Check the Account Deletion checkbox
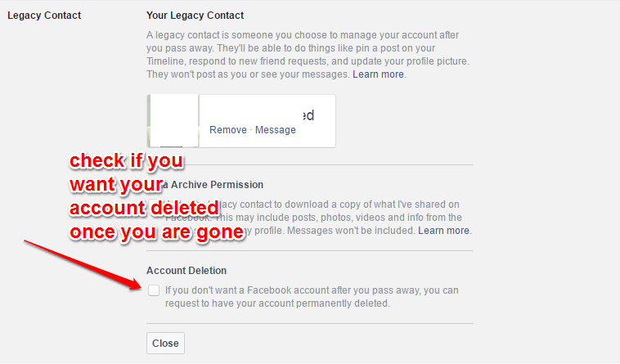 154,290
